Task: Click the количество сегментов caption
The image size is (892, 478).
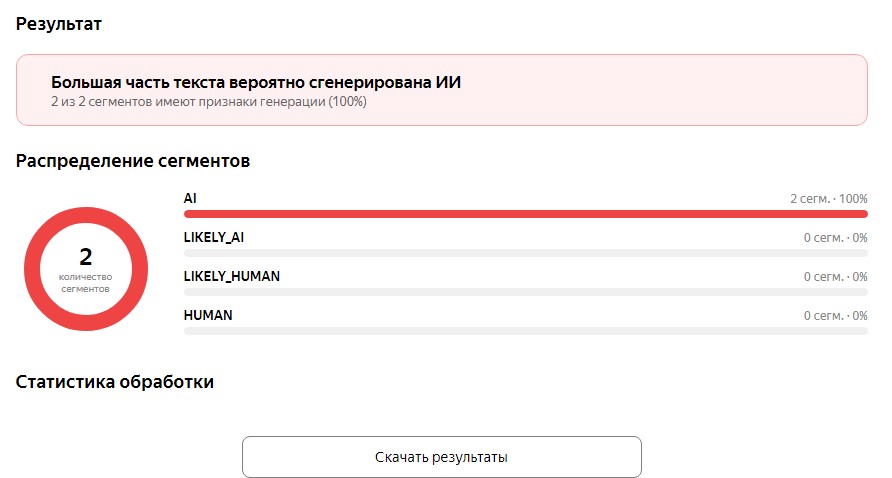Action: [x=85, y=283]
